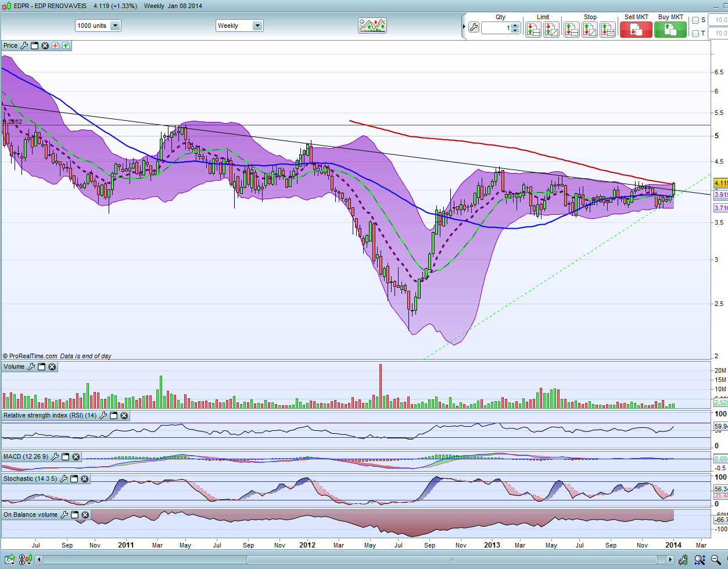The width and height of the screenshot is (728, 569).
Task: Click the Sell MKT button
Action: [636, 29]
